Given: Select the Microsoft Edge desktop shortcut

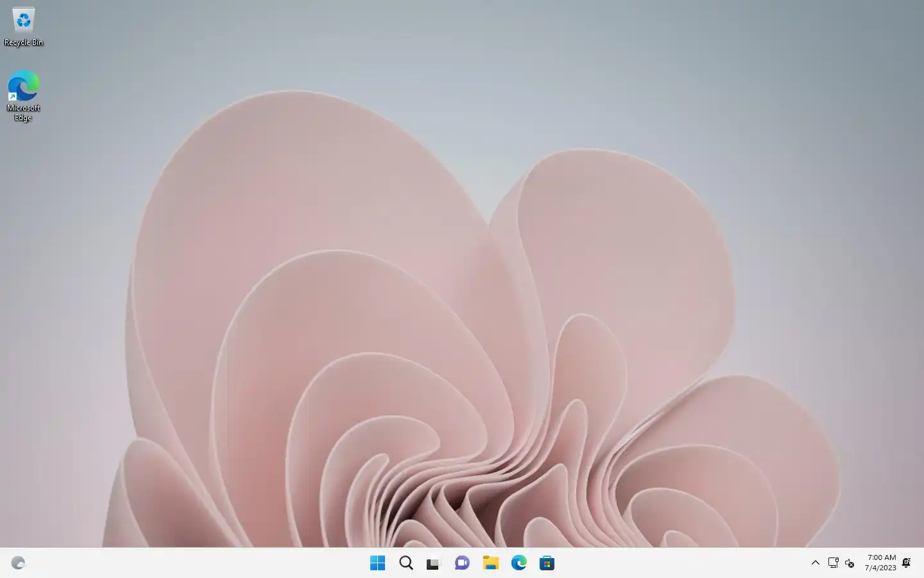Looking at the screenshot, I should [x=23, y=96].
